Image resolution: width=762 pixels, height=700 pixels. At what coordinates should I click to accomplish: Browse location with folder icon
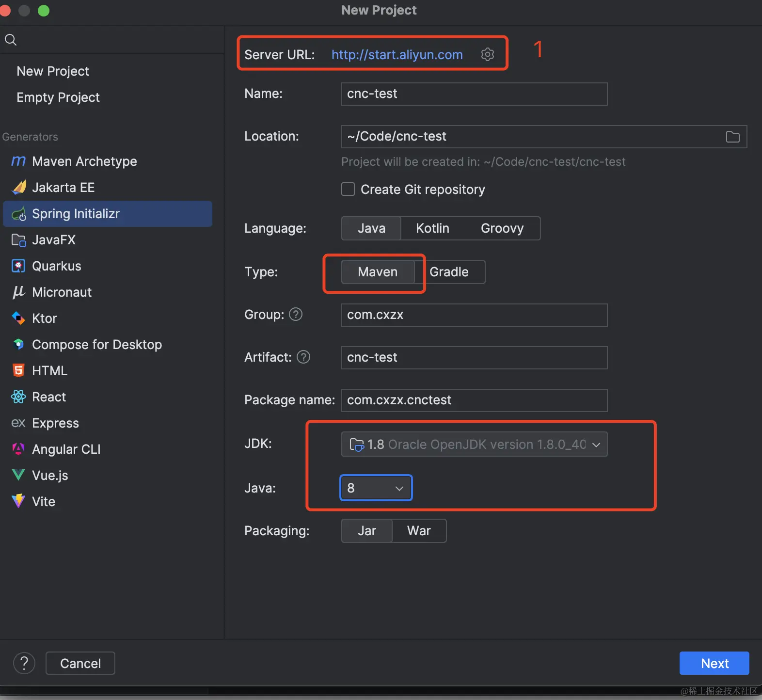tap(733, 137)
